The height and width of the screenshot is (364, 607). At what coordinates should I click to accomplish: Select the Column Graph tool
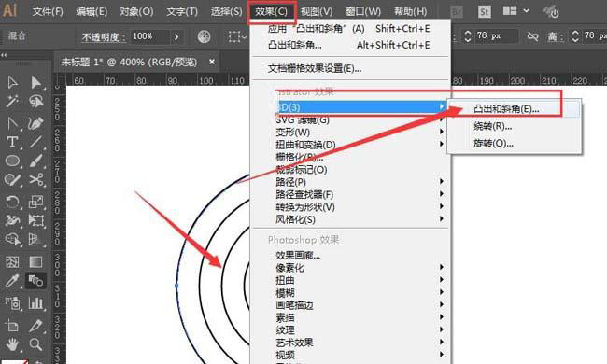[x=35, y=302]
